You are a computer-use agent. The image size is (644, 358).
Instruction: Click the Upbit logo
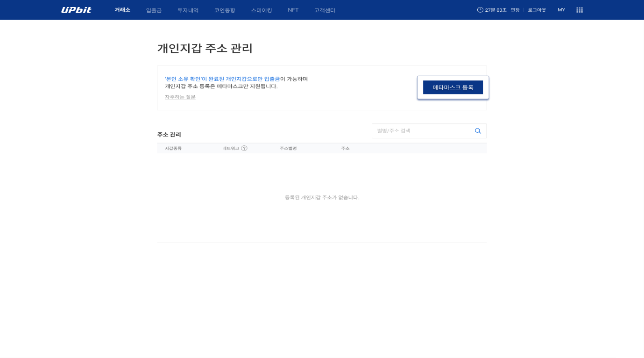click(76, 10)
